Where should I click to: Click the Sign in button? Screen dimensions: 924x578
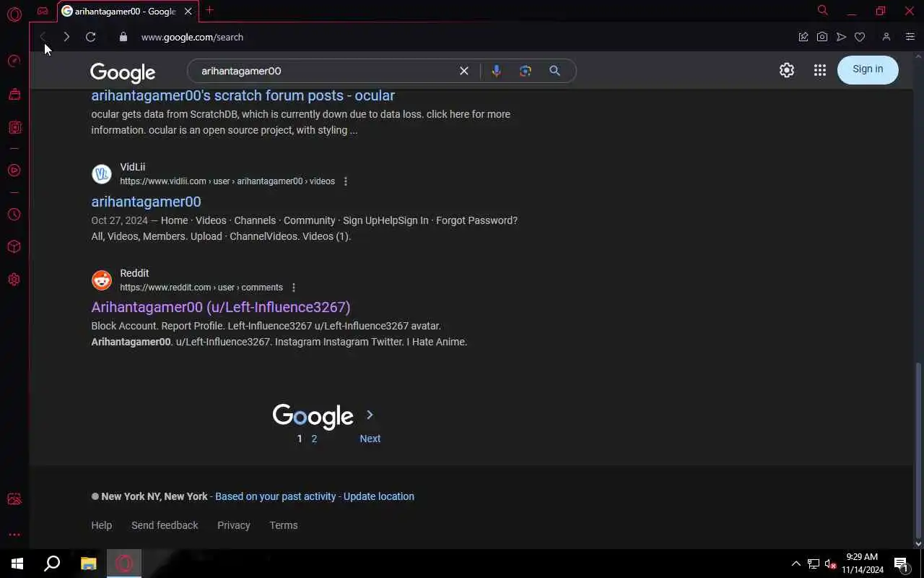click(868, 69)
